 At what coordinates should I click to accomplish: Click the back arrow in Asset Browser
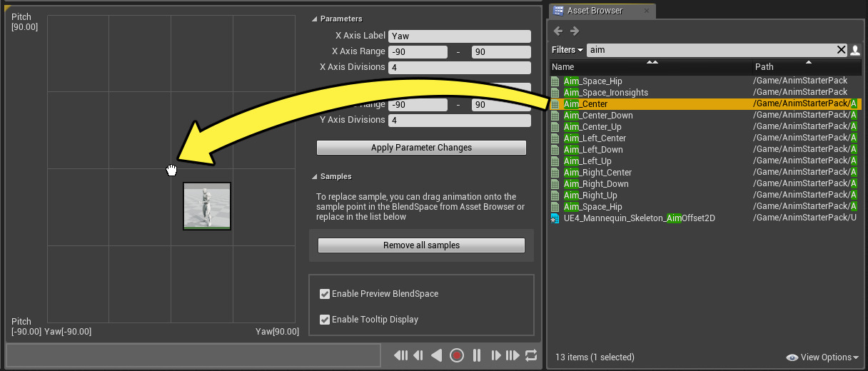point(558,31)
